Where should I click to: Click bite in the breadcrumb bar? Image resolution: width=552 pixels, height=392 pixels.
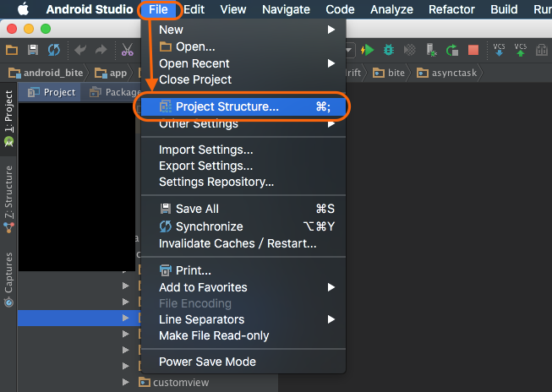[389, 73]
